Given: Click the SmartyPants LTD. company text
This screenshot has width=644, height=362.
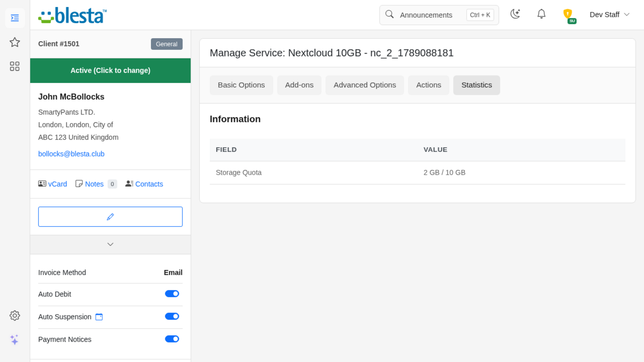Looking at the screenshot, I should pos(67,112).
